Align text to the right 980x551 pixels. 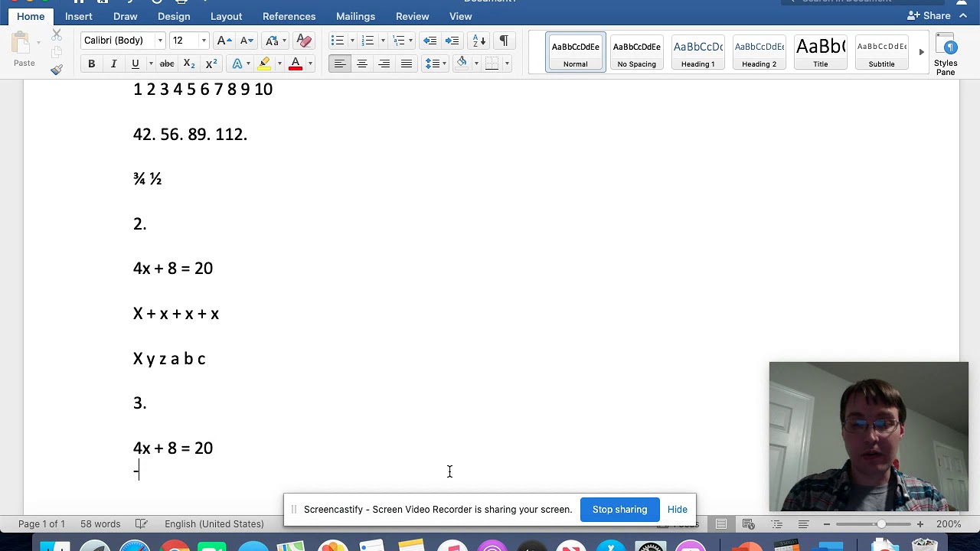coord(384,64)
